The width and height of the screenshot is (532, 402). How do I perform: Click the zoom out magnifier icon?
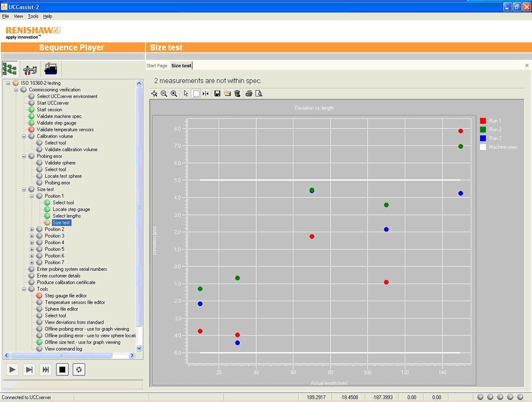tap(164, 94)
